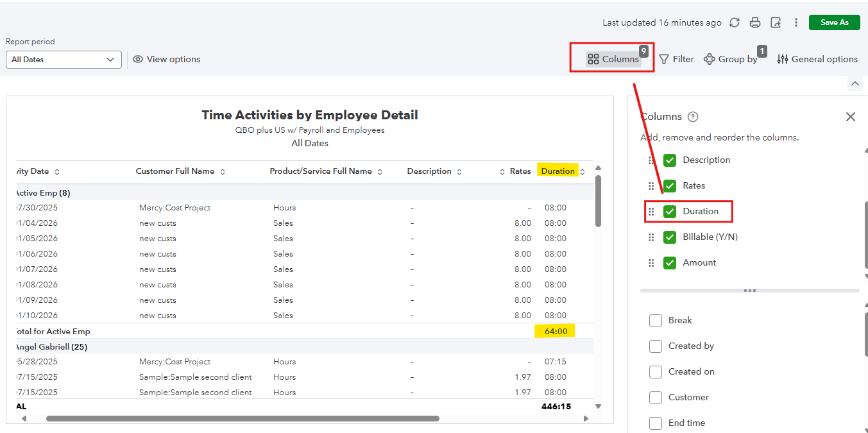Screen dimensions: 868x433
Task: Uncheck the Billable (Y/N) checkbox
Action: (670, 237)
